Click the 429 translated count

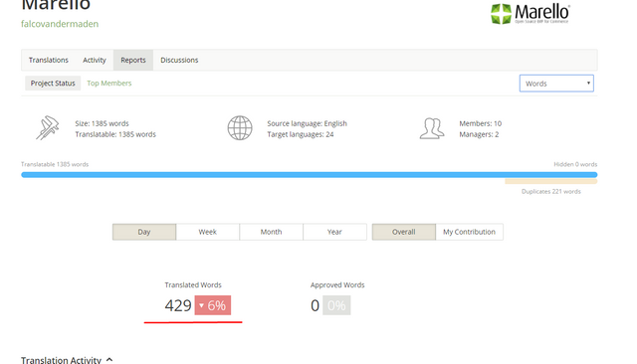point(178,305)
